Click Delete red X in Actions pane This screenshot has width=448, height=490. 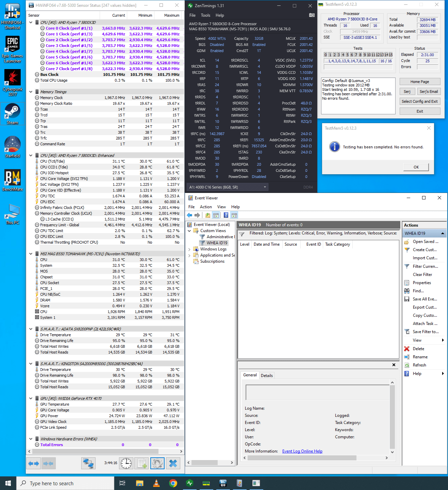click(406, 349)
